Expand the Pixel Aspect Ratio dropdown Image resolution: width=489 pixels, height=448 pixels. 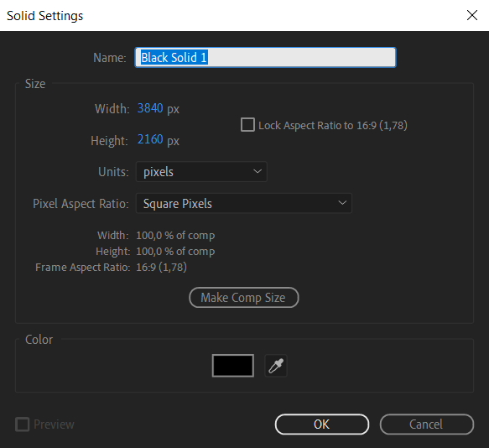click(244, 203)
